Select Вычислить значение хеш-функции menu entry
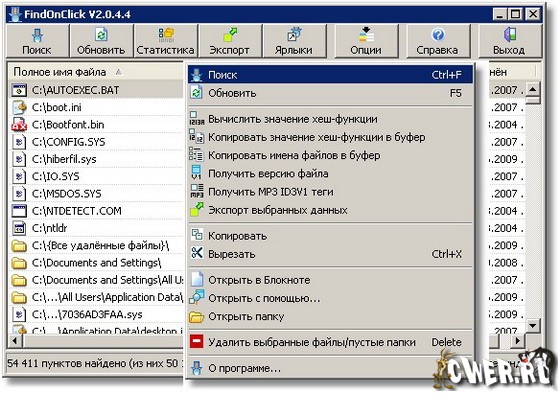The width and height of the screenshot is (560, 393). 330,119
